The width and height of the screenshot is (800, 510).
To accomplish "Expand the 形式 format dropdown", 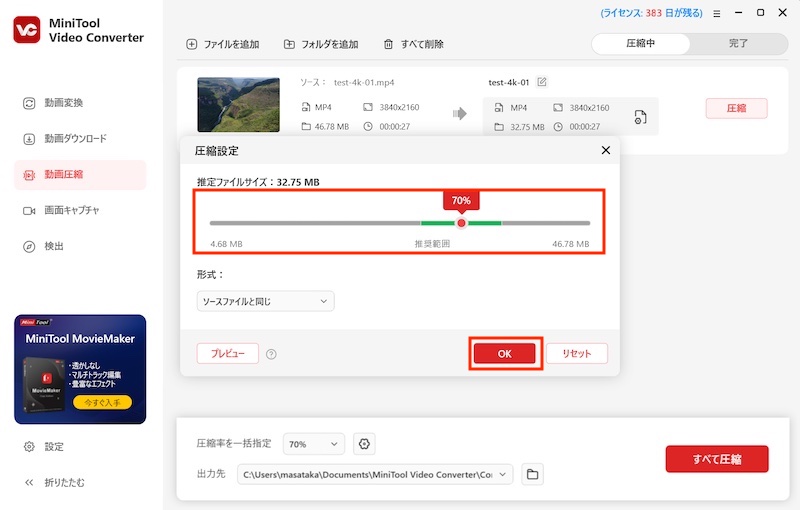I will (266, 301).
